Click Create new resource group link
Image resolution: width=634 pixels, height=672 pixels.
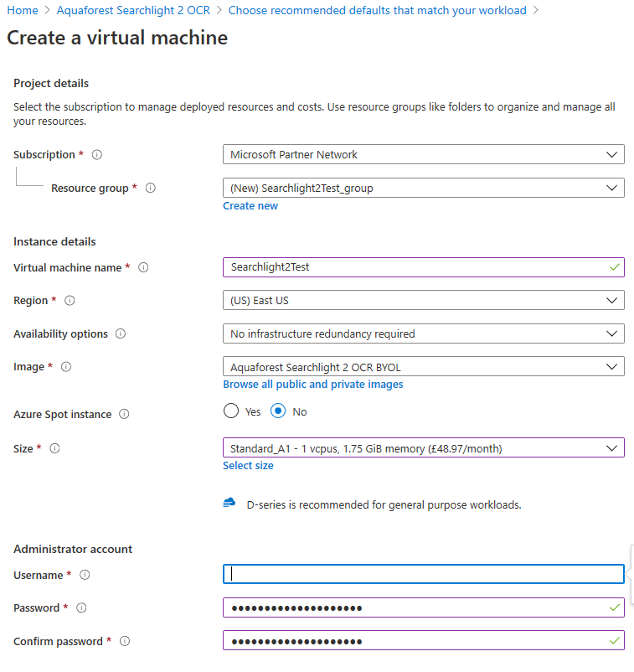(250, 206)
